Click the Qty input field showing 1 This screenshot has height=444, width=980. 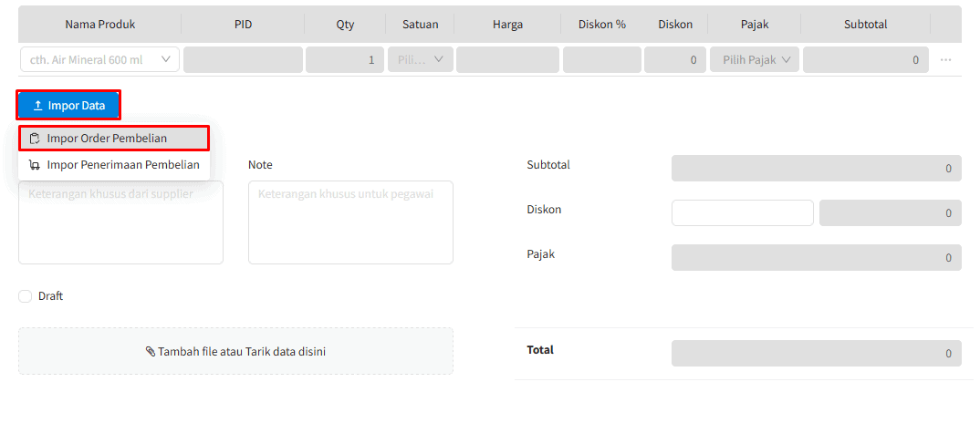coord(344,60)
